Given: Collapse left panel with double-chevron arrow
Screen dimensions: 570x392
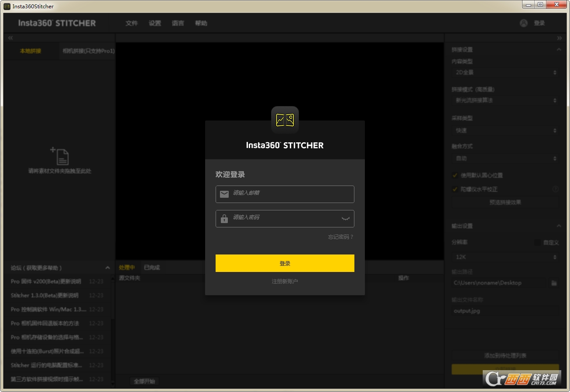Looking at the screenshot, I should (10, 38).
